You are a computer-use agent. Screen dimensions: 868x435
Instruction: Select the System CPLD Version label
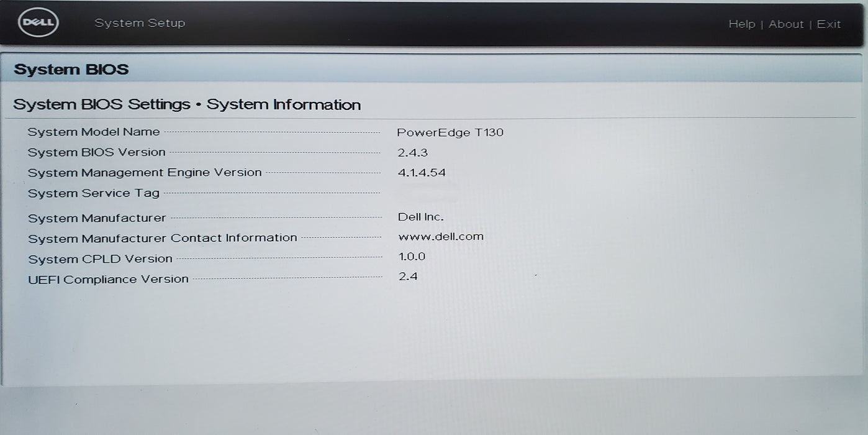(x=100, y=259)
